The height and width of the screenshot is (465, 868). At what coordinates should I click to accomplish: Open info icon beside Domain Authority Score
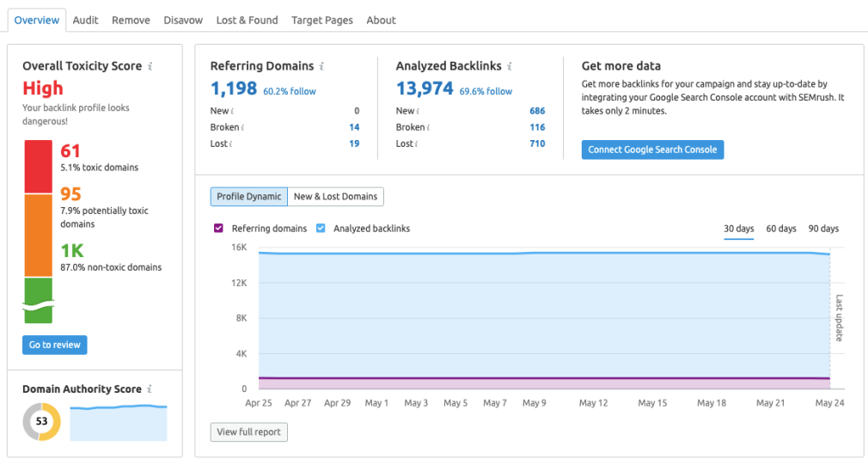point(150,389)
